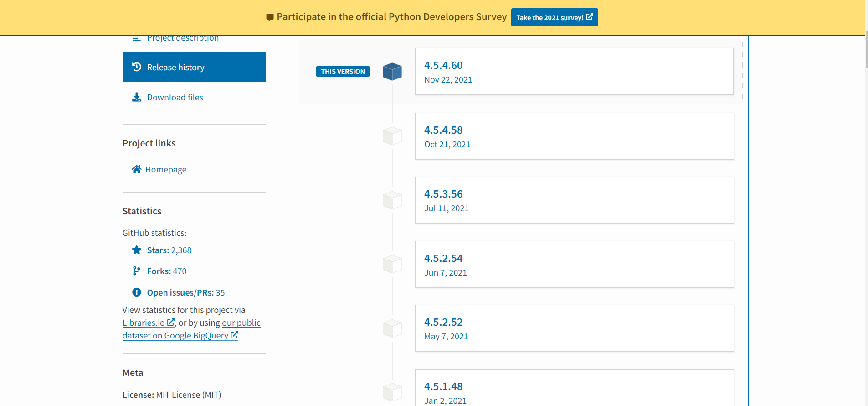Click the Project description list icon
Image resolution: width=868 pixels, height=406 pixels.
[x=137, y=38]
